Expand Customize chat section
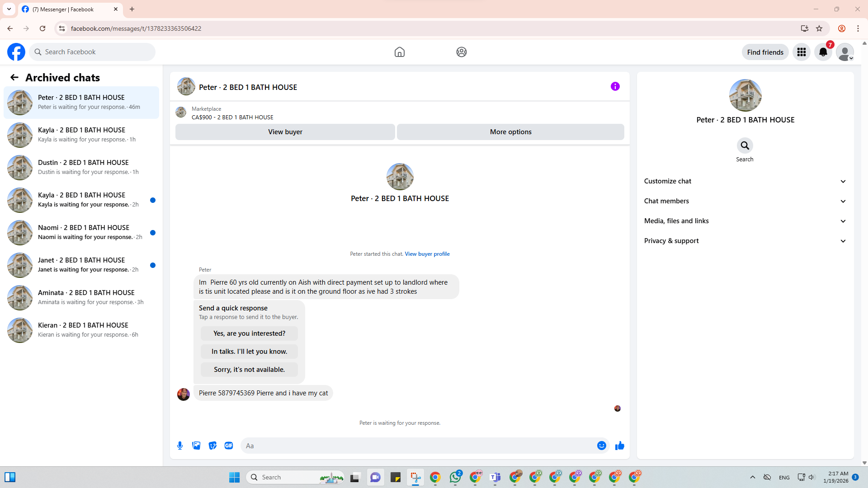Screen dimensions: 868x488 [x=745, y=181]
